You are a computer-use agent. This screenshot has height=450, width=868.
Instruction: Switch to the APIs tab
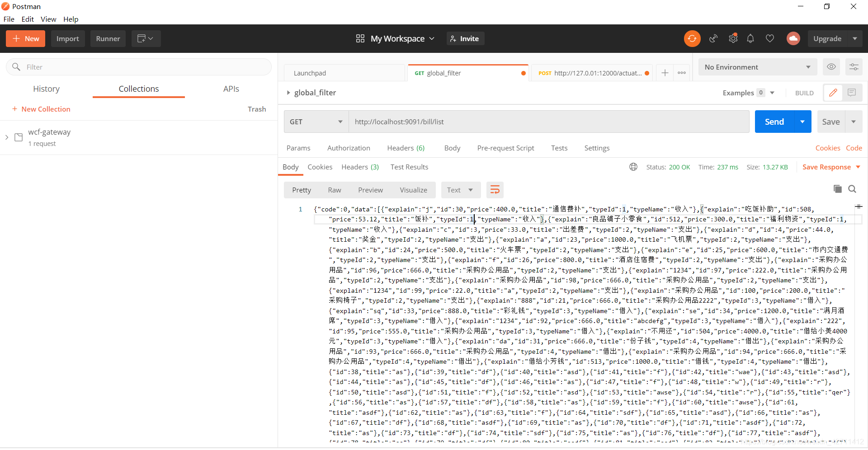pyautogui.click(x=231, y=89)
